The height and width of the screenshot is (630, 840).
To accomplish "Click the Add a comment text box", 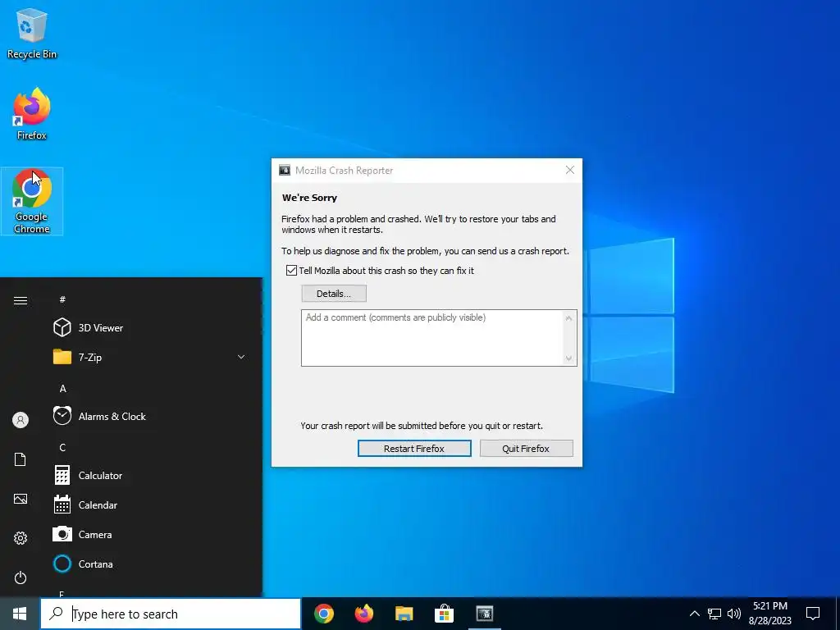I will [432, 338].
